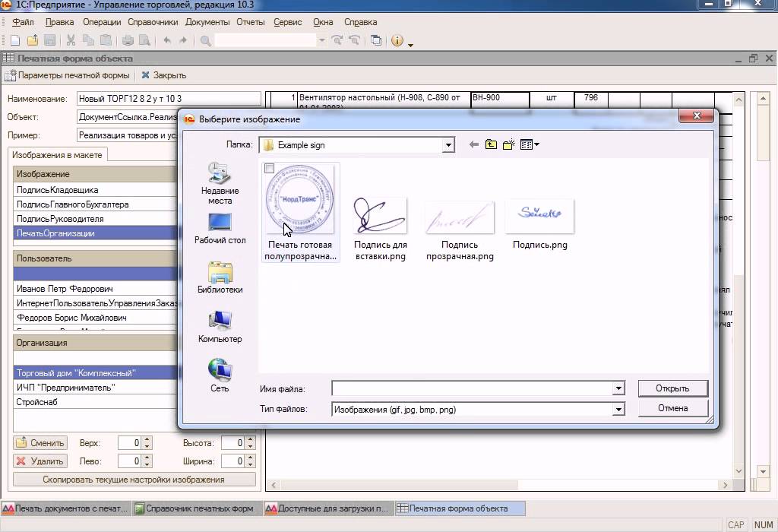The height and width of the screenshot is (532, 778).
Task: Click the preview vertical scrollbar down arrow
Action: pos(738,471)
